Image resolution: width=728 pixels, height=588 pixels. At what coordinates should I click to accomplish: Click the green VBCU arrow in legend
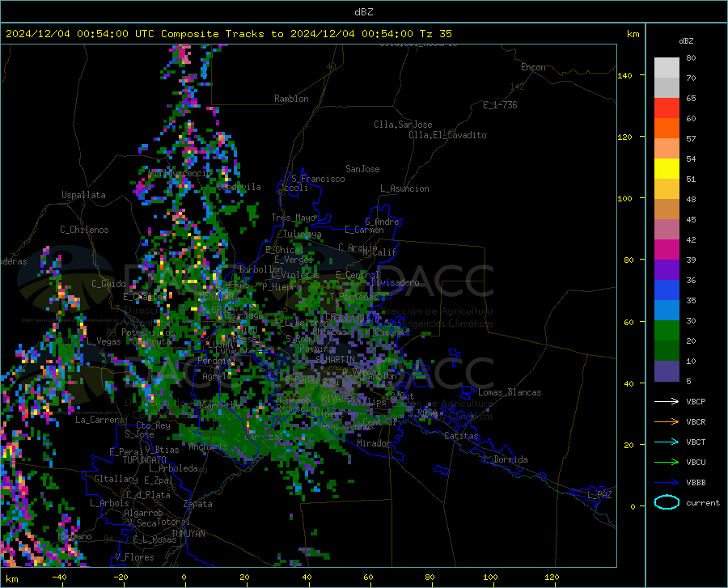(x=667, y=463)
